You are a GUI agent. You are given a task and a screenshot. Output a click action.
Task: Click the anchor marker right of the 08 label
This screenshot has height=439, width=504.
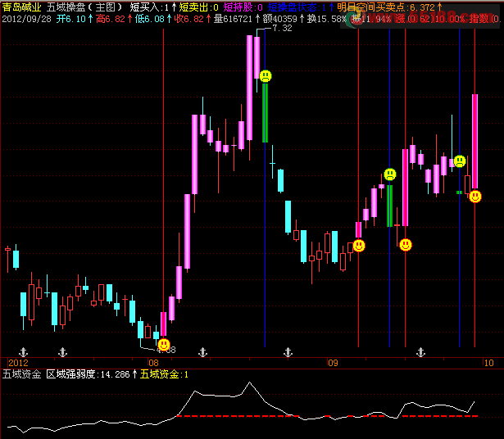coord(202,352)
